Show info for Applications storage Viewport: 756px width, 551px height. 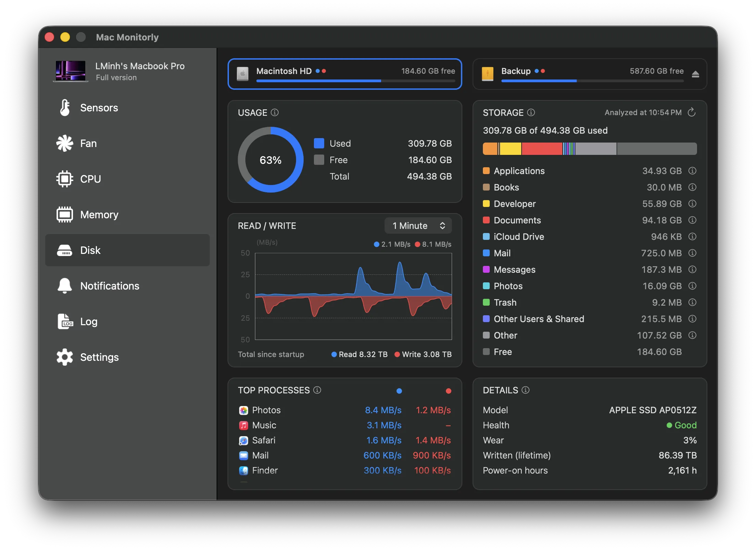[692, 171]
